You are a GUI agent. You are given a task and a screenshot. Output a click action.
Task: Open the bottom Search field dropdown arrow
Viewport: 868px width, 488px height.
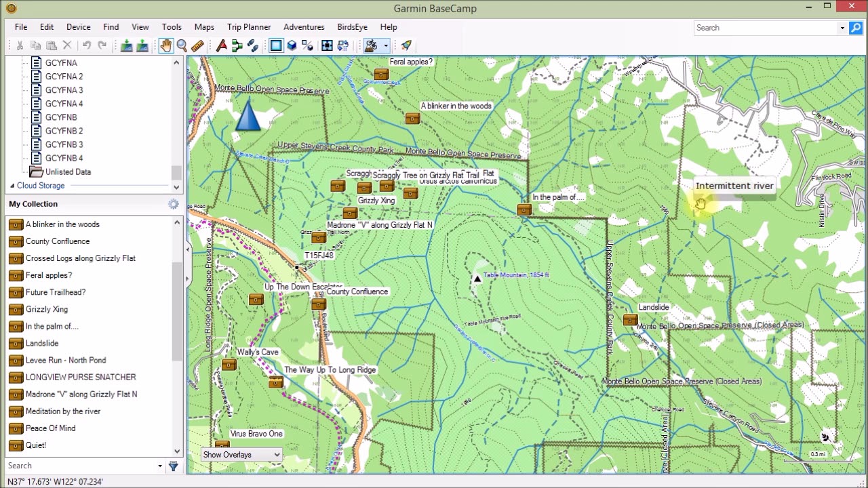pyautogui.click(x=160, y=466)
